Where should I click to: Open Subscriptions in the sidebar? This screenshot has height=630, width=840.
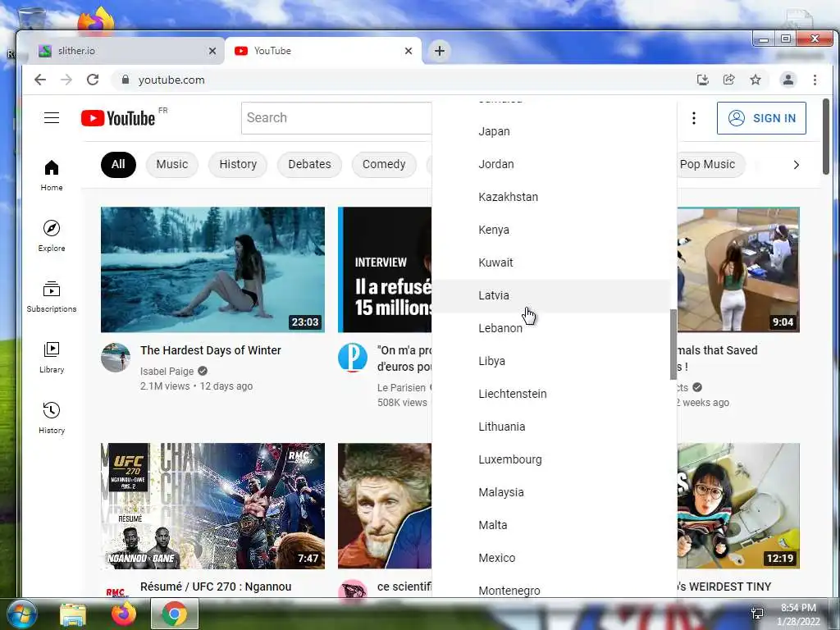pos(52,297)
